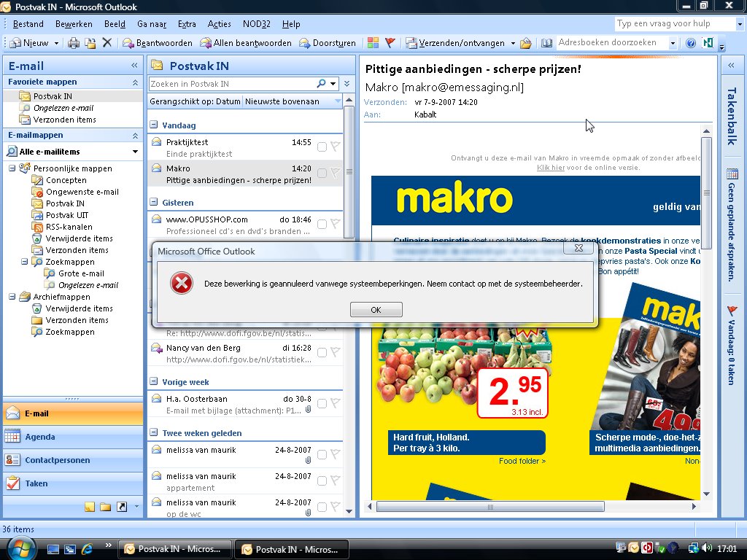Click the green NOD32 toolbar icon

[708, 43]
